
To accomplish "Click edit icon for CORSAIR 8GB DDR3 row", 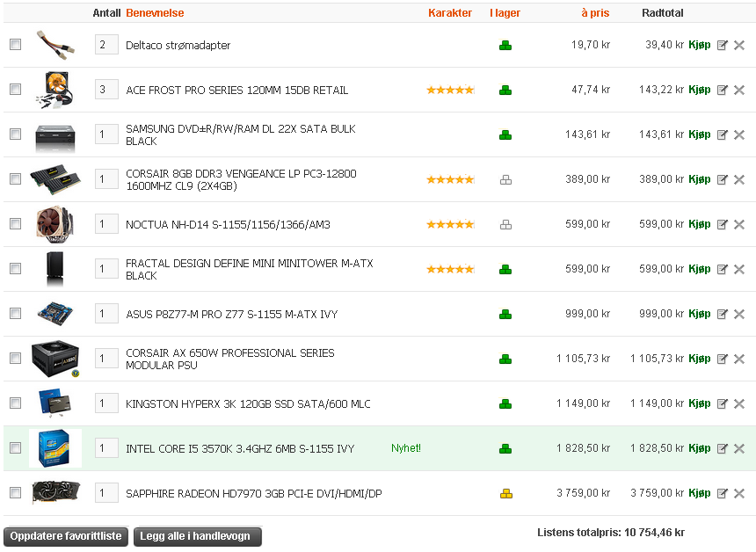I will pos(722,180).
